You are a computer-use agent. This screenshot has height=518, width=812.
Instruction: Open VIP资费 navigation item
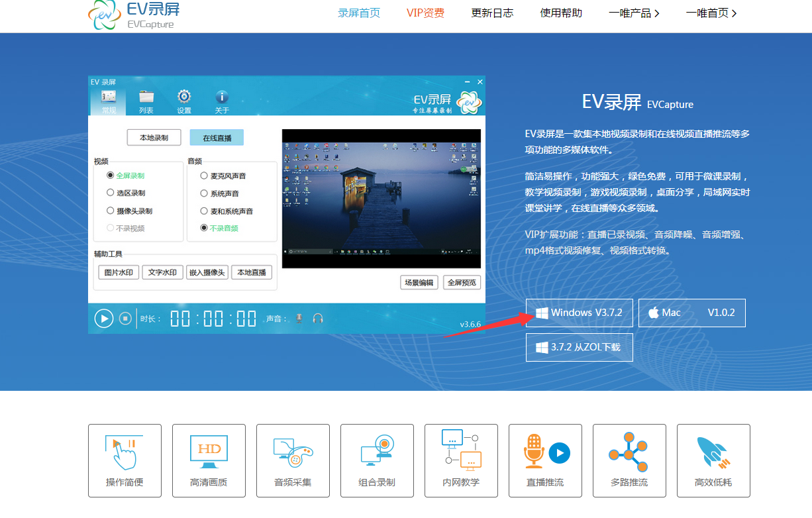(425, 13)
